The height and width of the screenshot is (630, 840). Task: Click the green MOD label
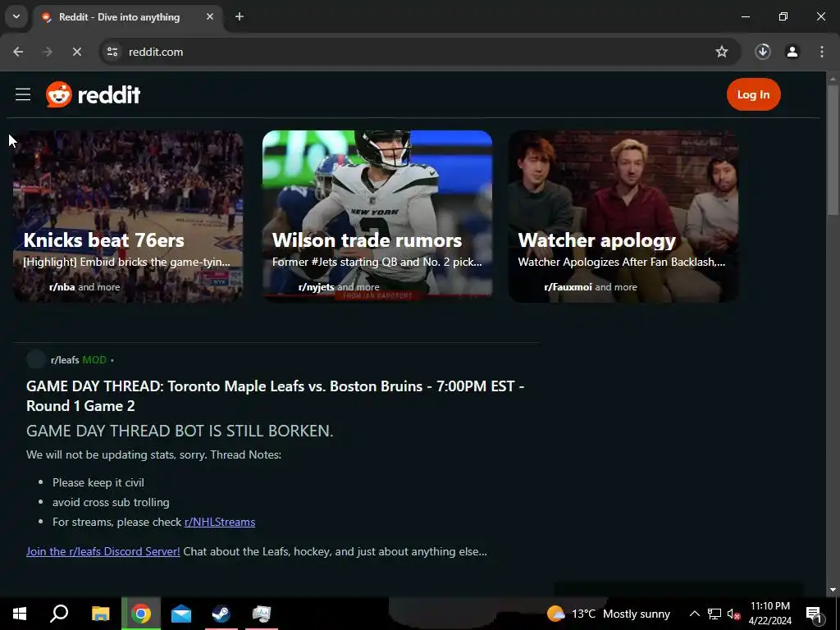94,360
